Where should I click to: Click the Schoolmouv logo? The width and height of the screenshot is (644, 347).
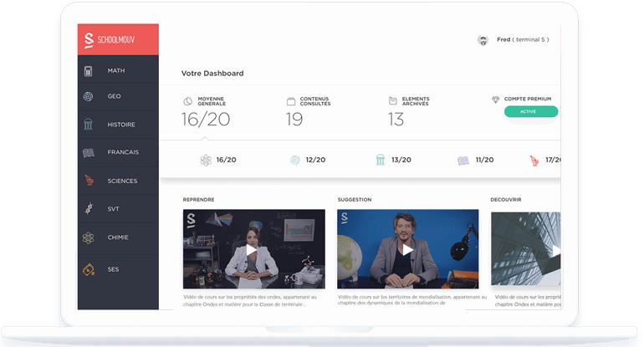point(117,39)
